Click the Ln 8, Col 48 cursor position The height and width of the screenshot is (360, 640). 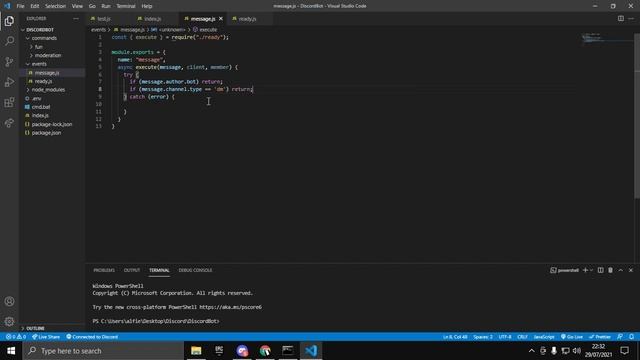click(455, 337)
